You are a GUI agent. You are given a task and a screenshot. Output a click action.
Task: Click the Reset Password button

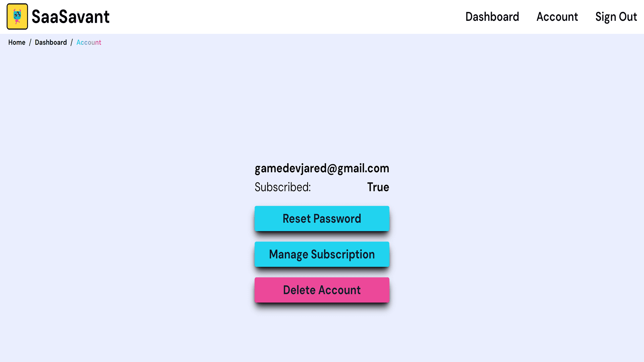coord(322,218)
